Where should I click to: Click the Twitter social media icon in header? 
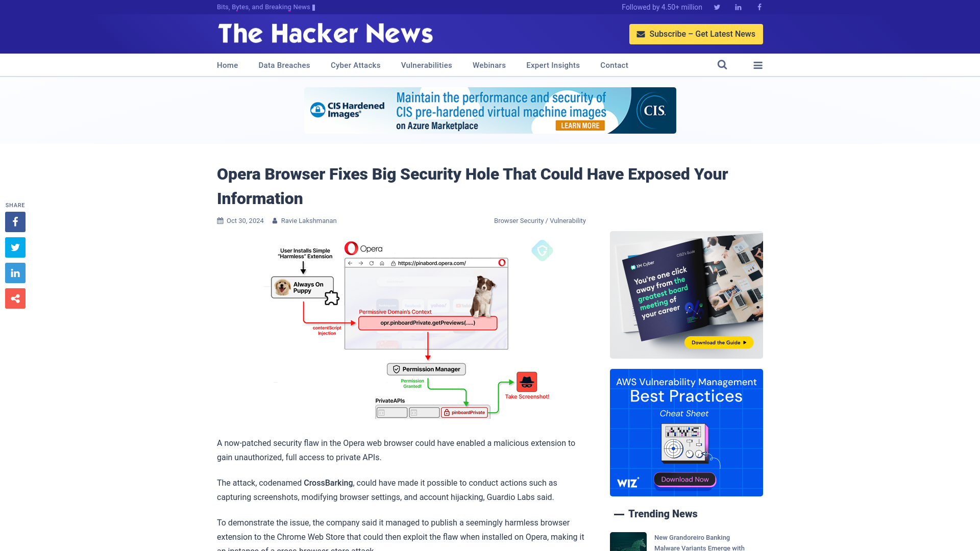tap(717, 7)
